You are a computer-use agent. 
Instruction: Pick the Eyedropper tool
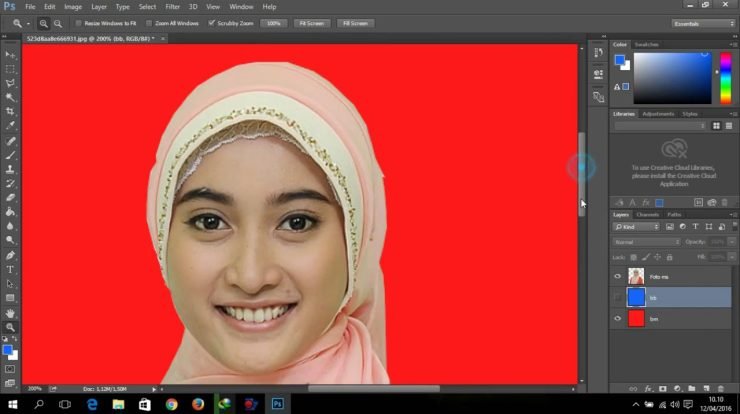pyautogui.click(x=10, y=126)
